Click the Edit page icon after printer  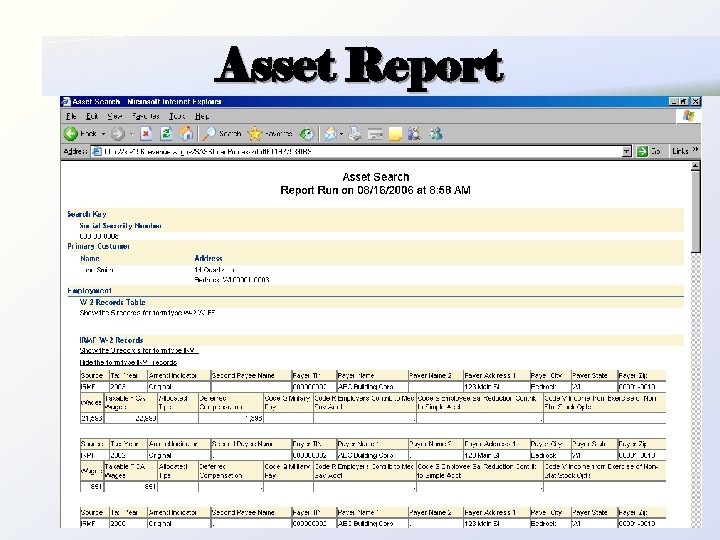tap(375, 134)
